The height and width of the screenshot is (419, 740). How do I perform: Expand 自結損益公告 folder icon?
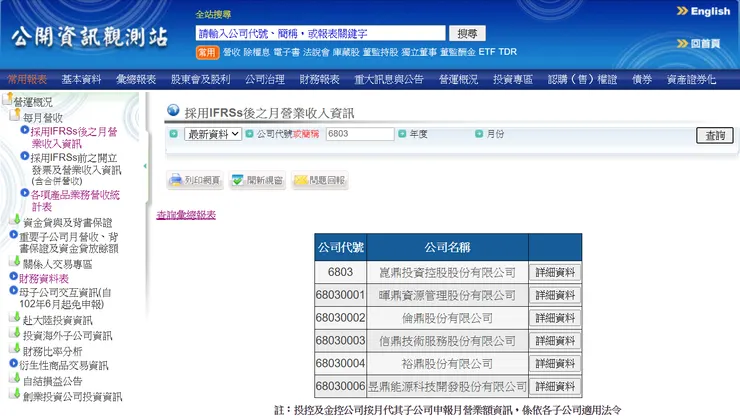15,378
